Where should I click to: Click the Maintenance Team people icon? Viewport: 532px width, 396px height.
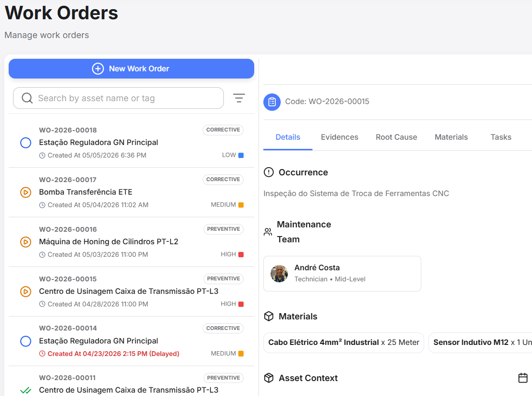pyautogui.click(x=268, y=232)
